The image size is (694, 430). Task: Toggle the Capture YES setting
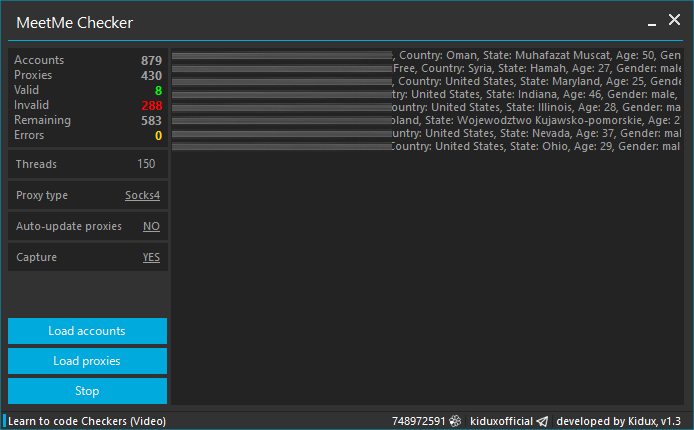pyautogui.click(x=151, y=257)
